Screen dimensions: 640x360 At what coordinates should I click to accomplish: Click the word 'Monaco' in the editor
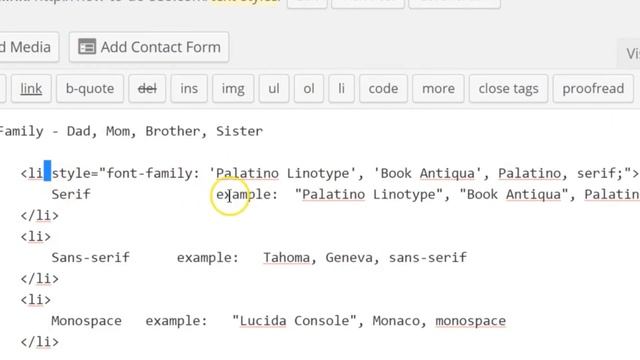click(396, 321)
